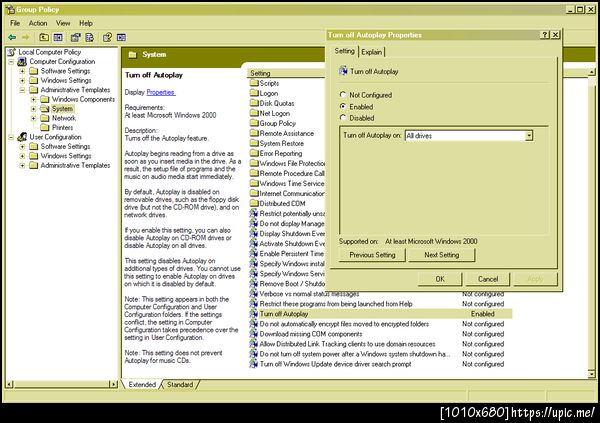The width and height of the screenshot is (600, 423).
Task: Click the Net Logon folder icon
Action: pos(254,113)
